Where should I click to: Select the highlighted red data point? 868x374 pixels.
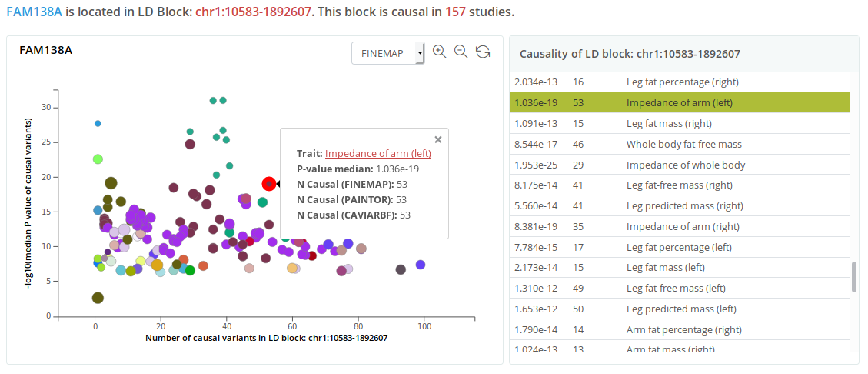(269, 183)
